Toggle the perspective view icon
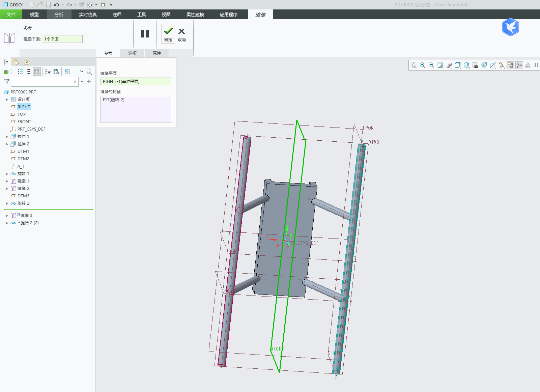The width and height of the screenshot is (540, 392). pyautogui.click(x=484, y=65)
